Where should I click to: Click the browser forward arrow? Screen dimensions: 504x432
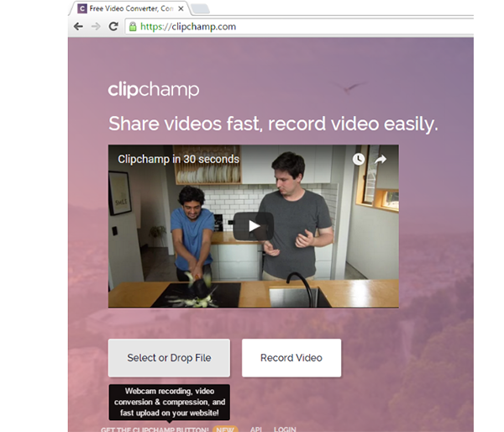pos(96,26)
